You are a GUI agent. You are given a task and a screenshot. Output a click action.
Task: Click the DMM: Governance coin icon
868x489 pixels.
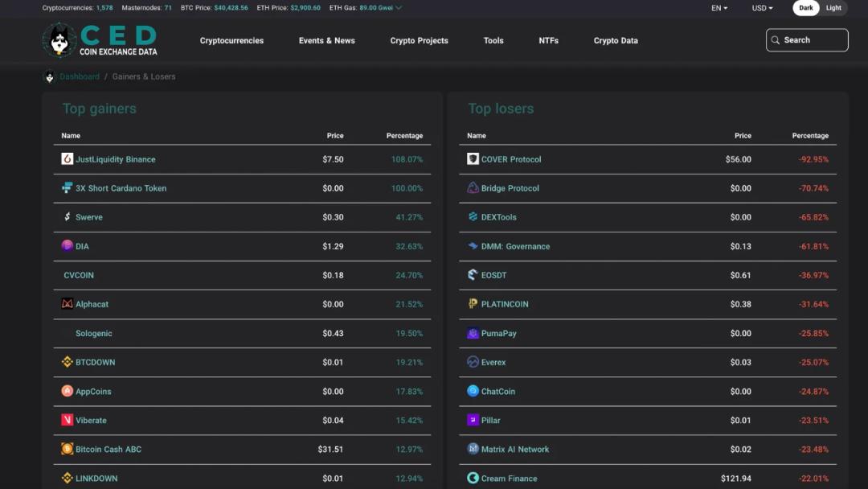click(x=473, y=245)
